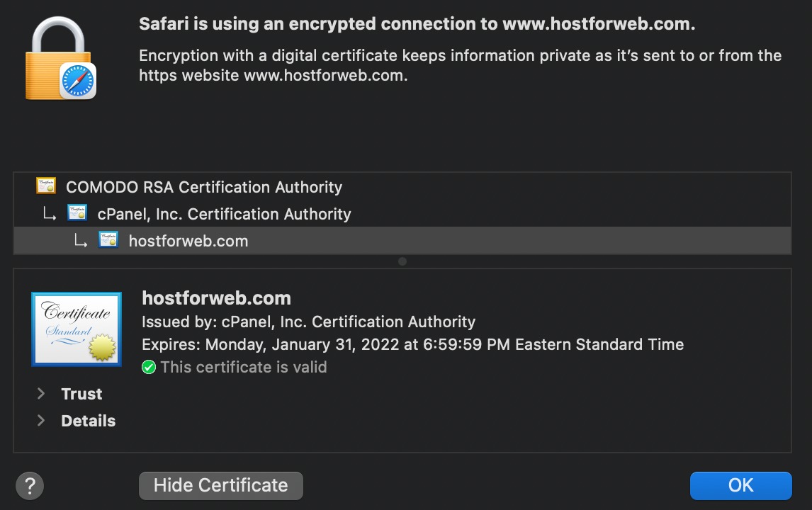This screenshot has height=510, width=812.
Task: Click the Details label
Action: tap(89, 421)
